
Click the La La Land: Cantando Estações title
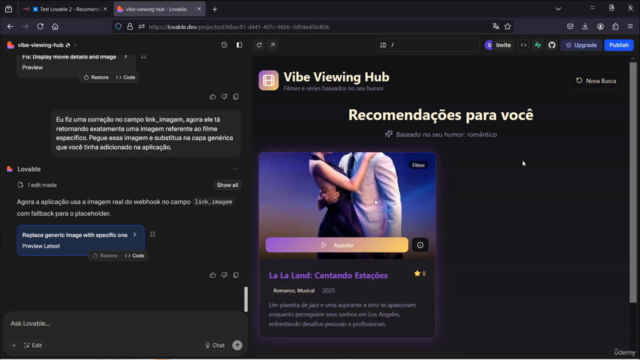point(328,276)
